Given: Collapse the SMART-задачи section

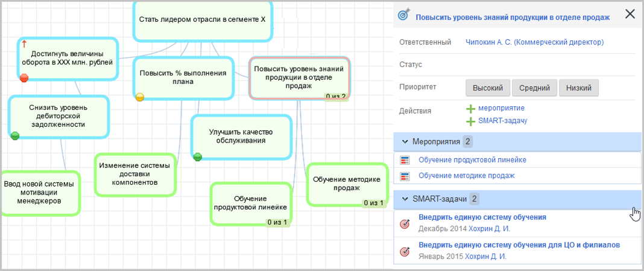Looking at the screenshot, I should point(405,199).
